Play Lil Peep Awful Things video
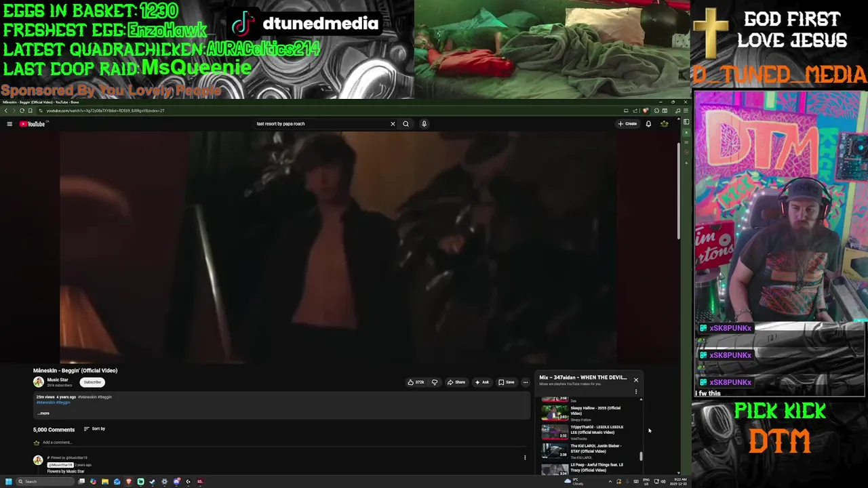 pos(583,468)
